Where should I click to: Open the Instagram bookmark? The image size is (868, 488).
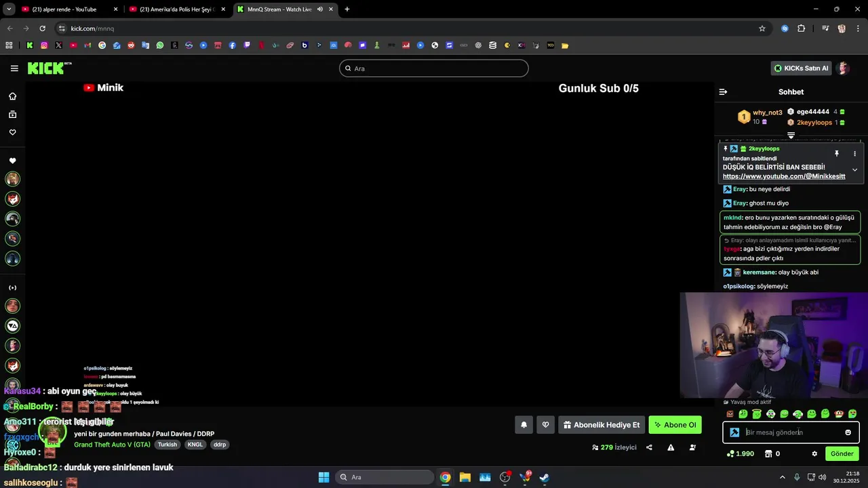coord(44,45)
